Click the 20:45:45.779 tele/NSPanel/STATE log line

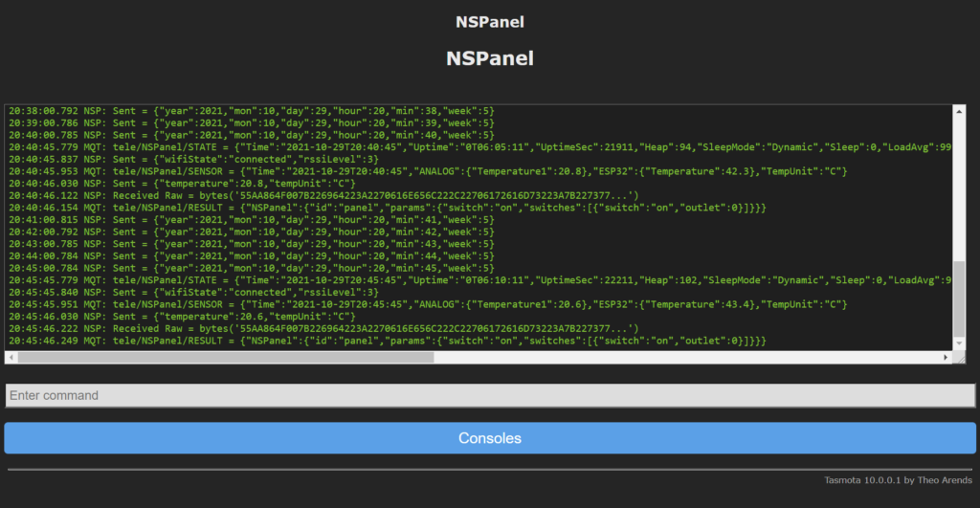coord(480,280)
